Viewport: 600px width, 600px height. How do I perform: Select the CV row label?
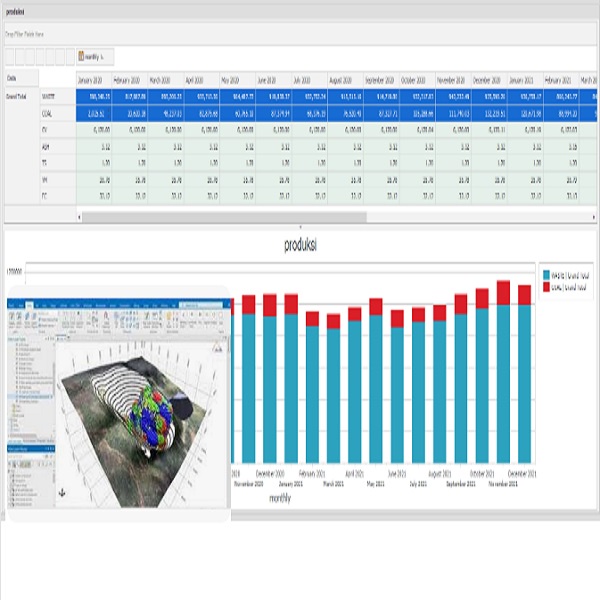57,130
